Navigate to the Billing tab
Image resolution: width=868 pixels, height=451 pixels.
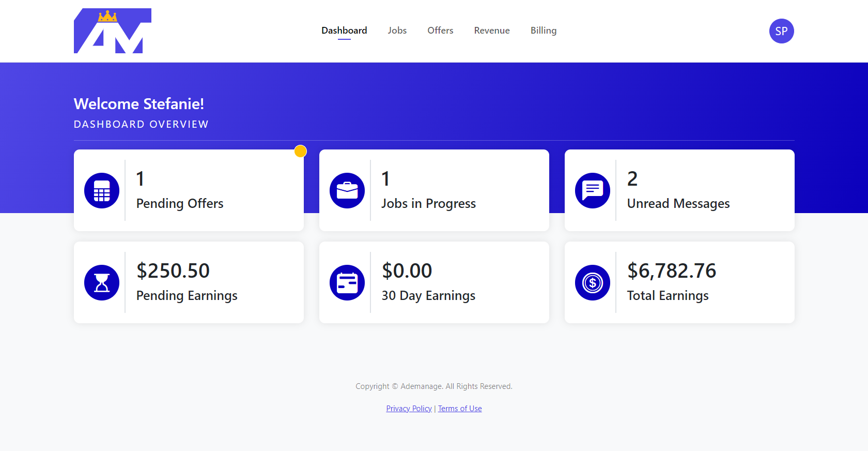543,31
